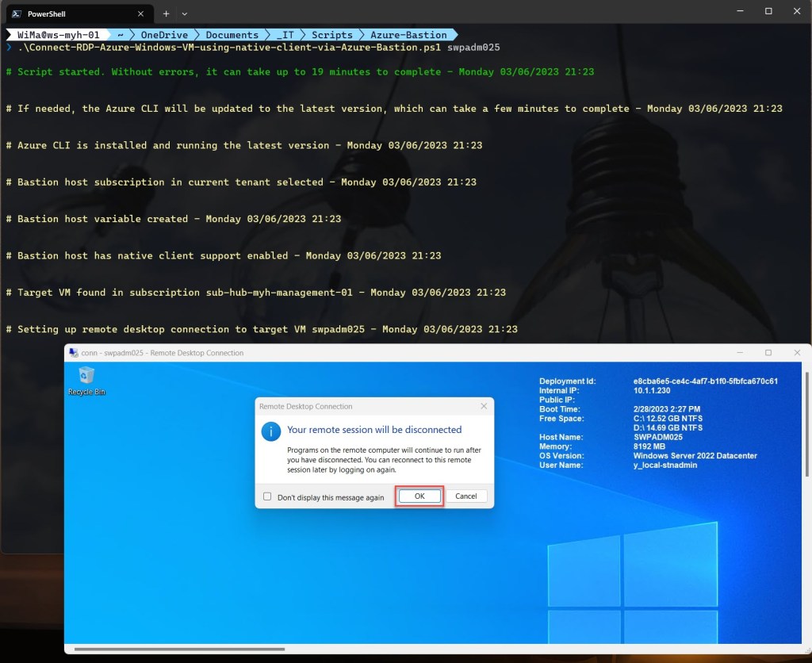The width and height of the screenshot is (812, 663).
Task: Minimize the swpadm025 Remote Desktop window
Action: 738,353
